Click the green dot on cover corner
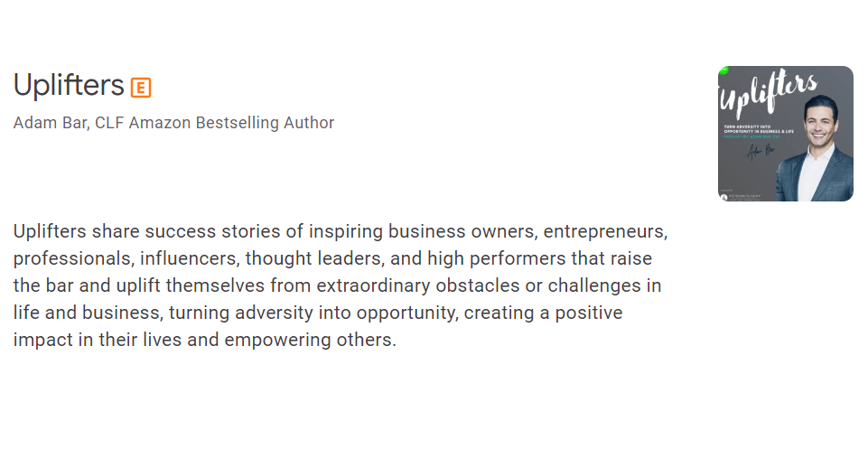The width and height of the screenshot is (868, 449). (723, 70)
